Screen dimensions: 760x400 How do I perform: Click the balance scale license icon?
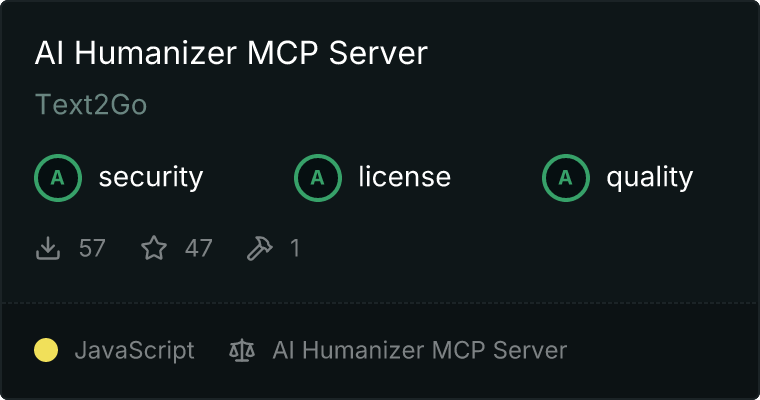coord(242,351)
